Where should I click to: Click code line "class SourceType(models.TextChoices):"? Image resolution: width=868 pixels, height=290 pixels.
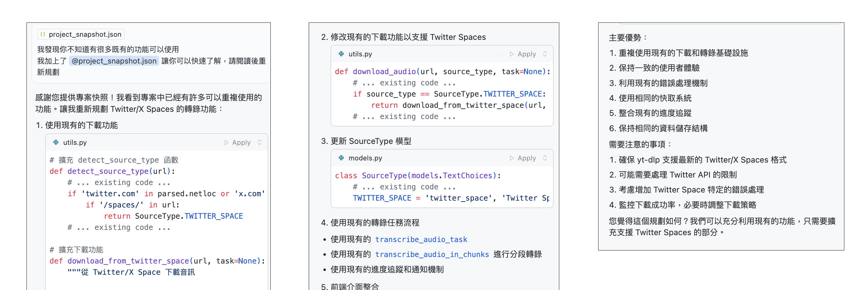pos(418,175)
